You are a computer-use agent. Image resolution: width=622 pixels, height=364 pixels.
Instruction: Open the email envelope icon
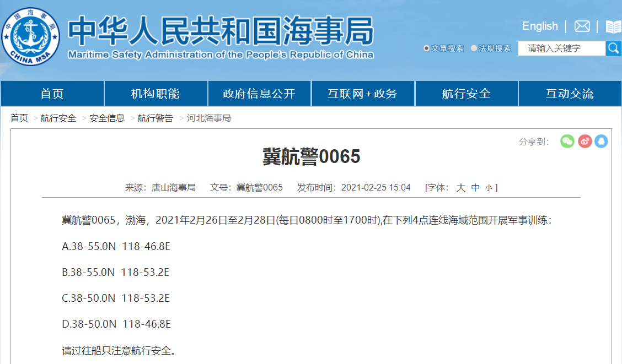(x=582, y=26)
